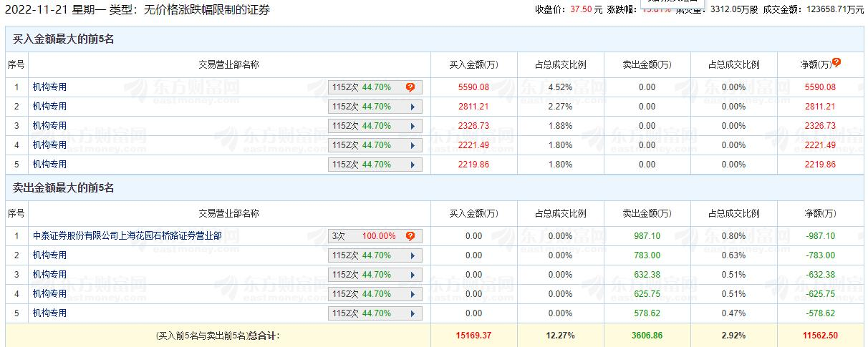Open the 中泰证券股份有限公司上海花园石桥路证券营业部 link
Screen dimensions: 868x347
click(x=127, y=236)
